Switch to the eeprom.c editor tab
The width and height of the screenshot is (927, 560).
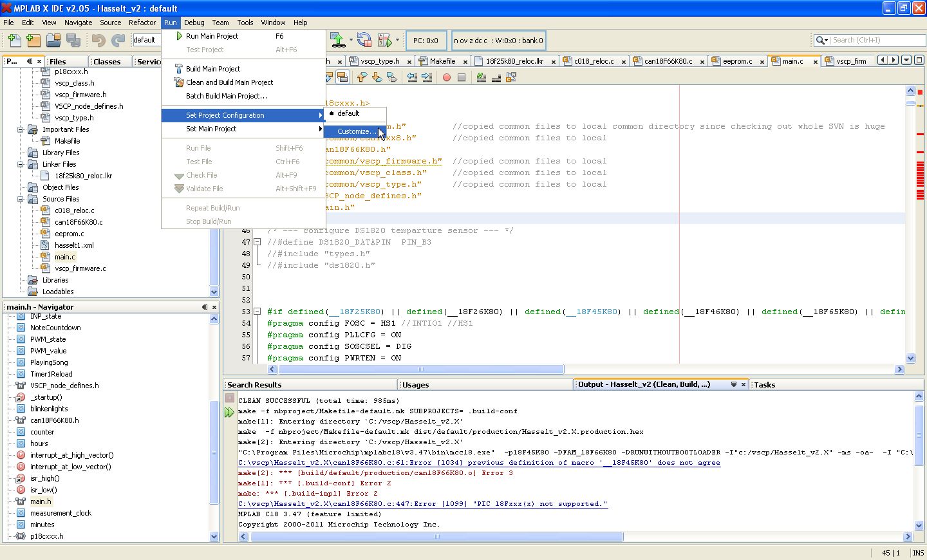tap(736, 61)
